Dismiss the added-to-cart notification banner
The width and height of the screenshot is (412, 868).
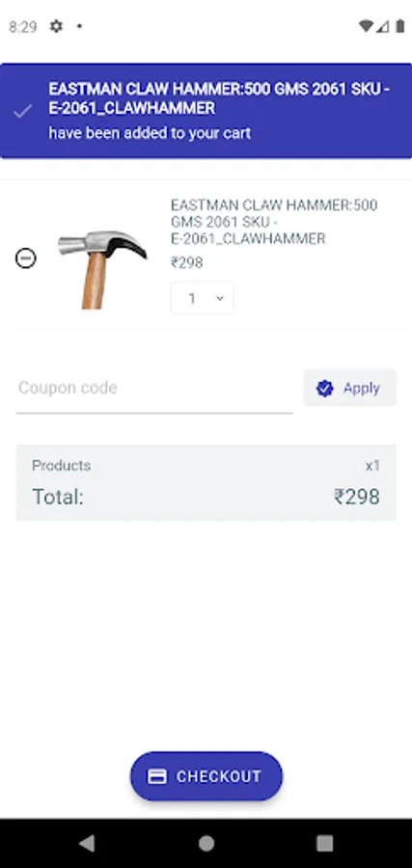[x=206, y=111]
